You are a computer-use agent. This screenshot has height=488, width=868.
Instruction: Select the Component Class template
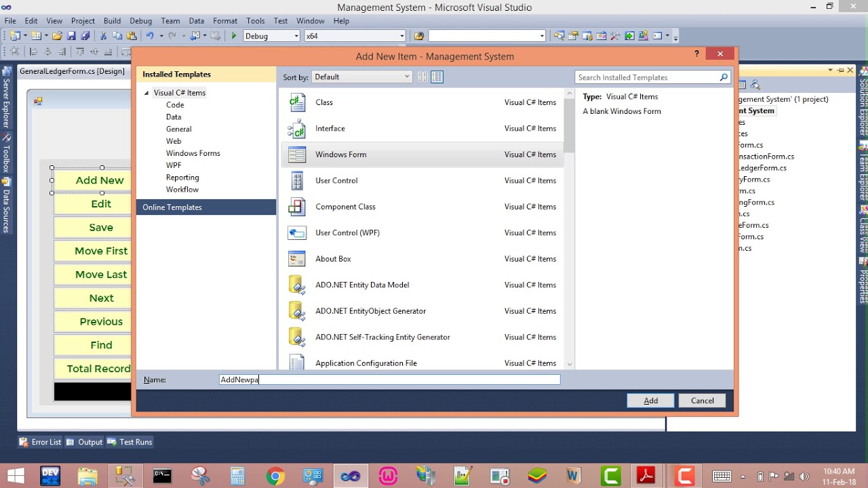[x=422, y=207]
